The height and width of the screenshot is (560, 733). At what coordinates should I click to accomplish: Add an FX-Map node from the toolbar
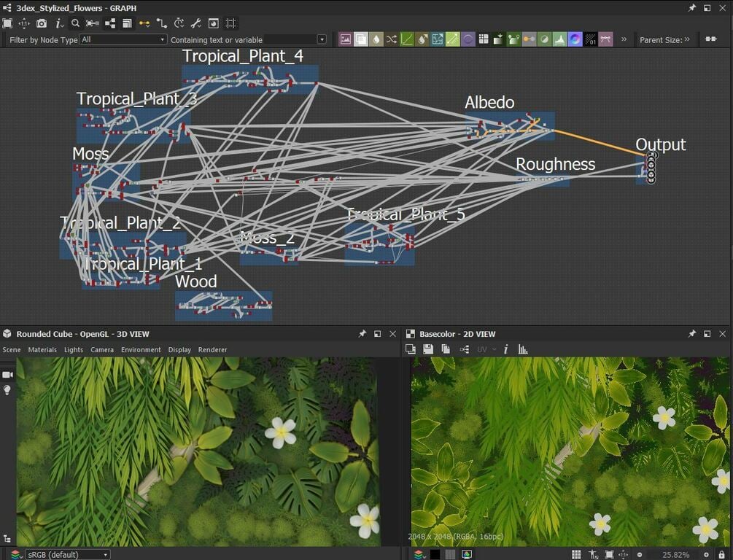click(484, 39)
